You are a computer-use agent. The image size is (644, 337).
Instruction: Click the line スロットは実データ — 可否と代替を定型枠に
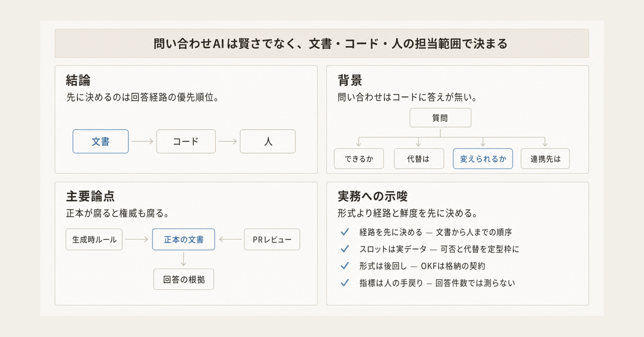pos(439,249)
